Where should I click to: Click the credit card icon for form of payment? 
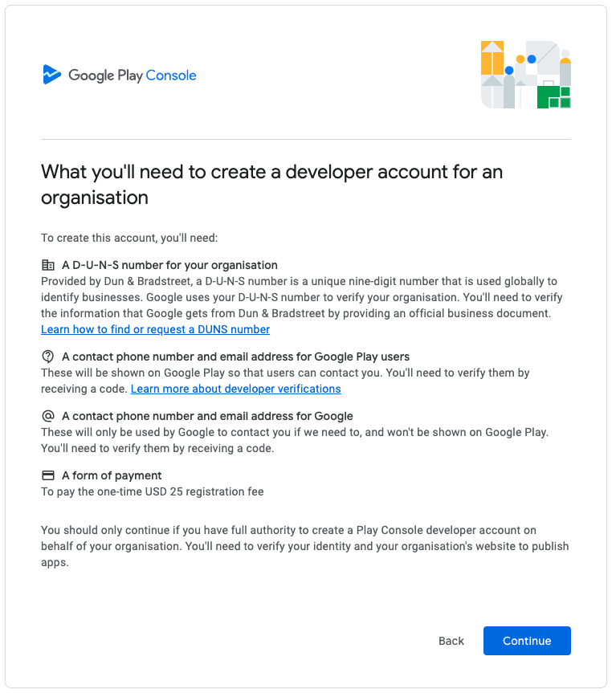47,475
